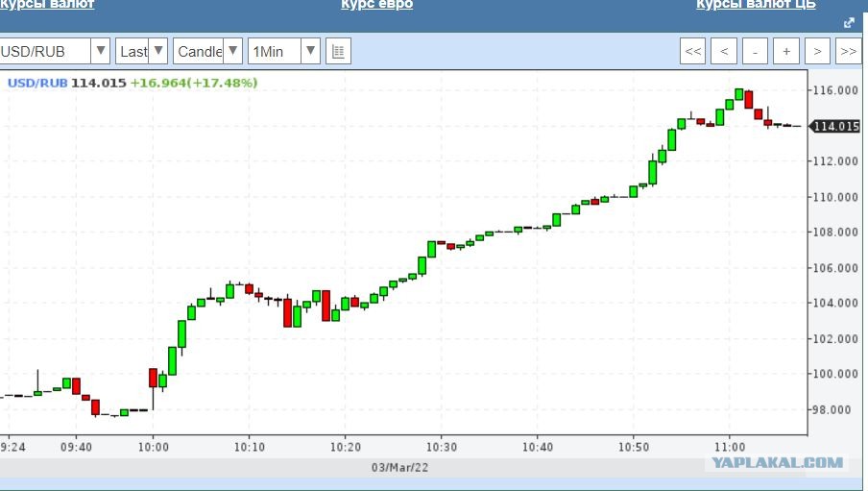Viewport: 868px width, 491px height.
Task: Click the 10:00 time axis label
Action: click(154, 447)
